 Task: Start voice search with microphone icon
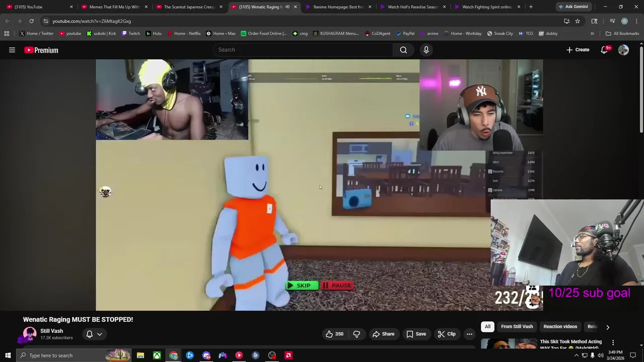[x=426, y=50]
